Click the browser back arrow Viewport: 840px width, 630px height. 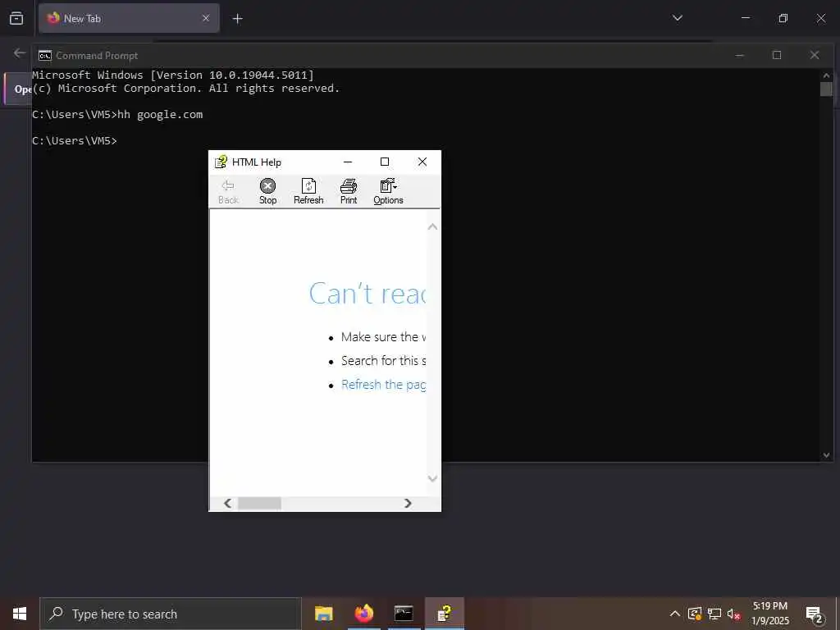coord(20,53)
